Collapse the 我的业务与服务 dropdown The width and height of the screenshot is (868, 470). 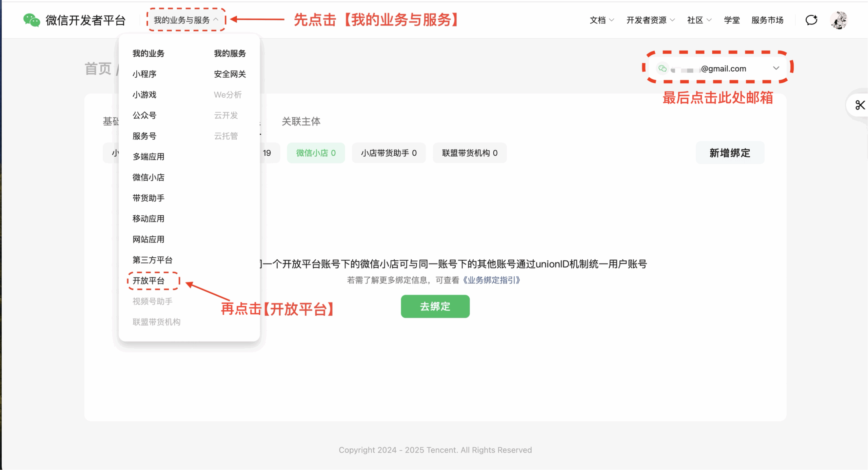coord(186,20)
